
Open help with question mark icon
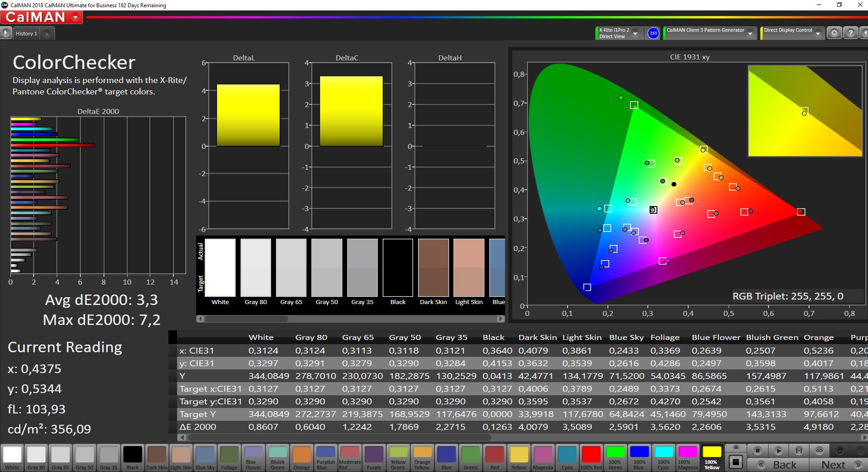point(850,33)
